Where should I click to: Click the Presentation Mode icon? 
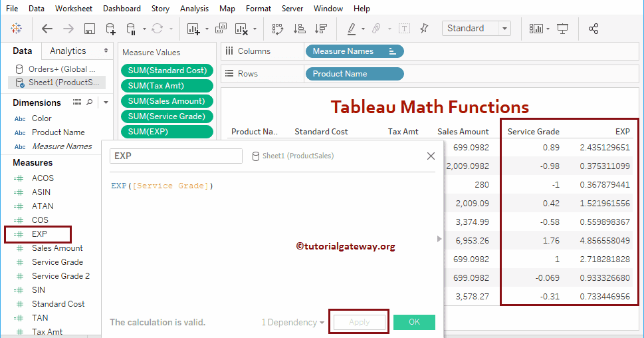coord(562,29)
